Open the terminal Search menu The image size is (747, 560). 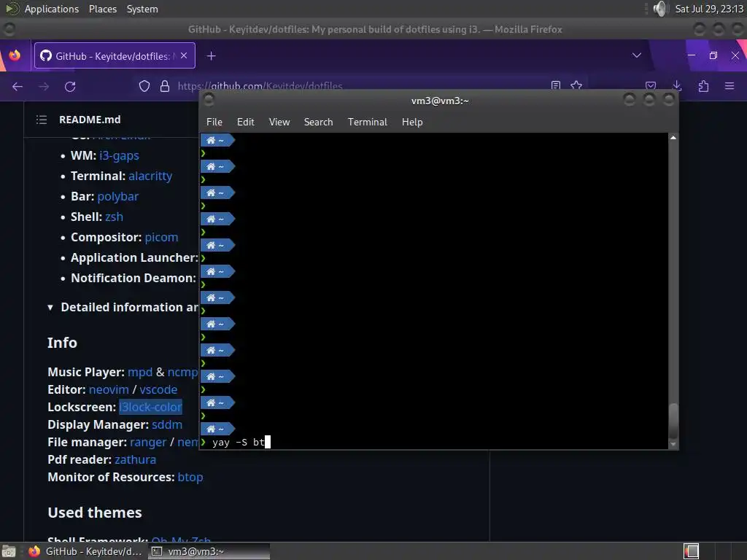point(319,122)
